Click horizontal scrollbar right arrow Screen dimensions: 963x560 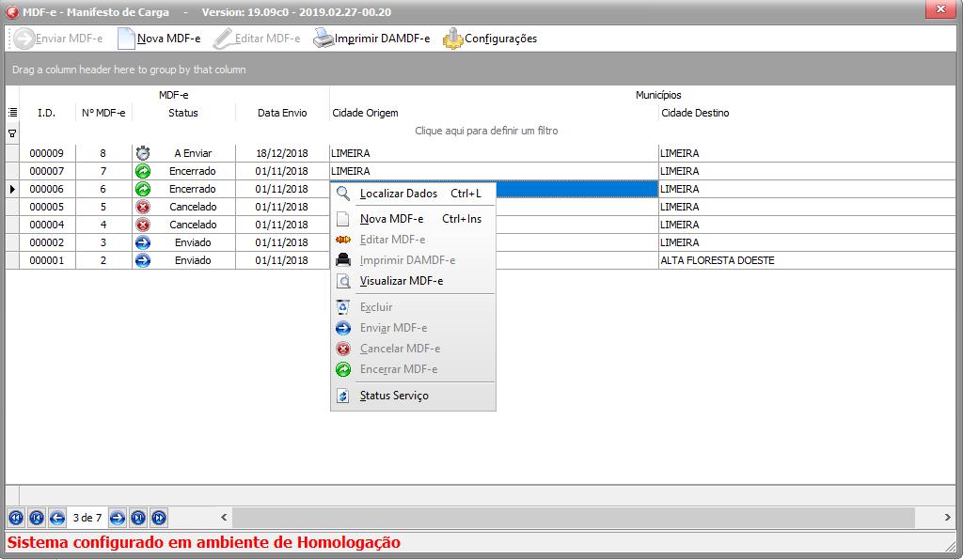(947, 518)
